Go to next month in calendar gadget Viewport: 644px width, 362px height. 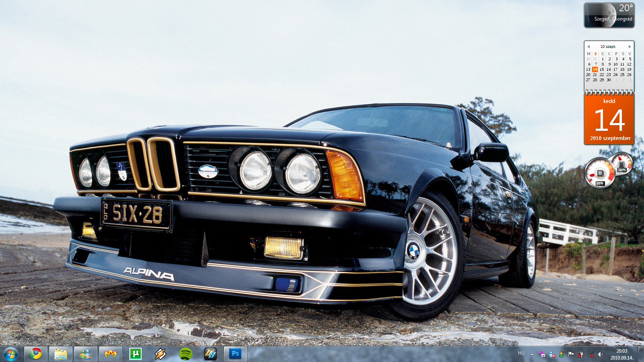pyautogui.click(x=630, y=47)
